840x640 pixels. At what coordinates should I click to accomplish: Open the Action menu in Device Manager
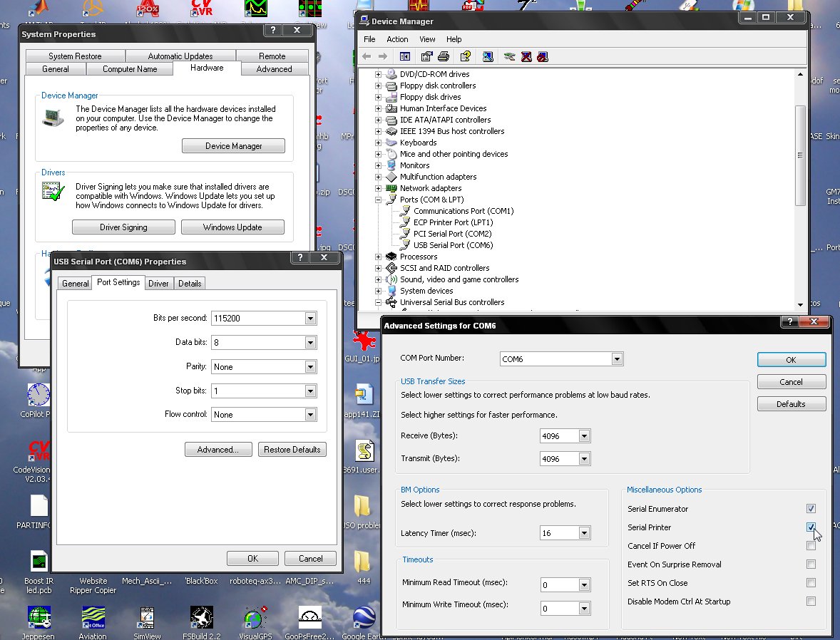click(x=397, y=39)
